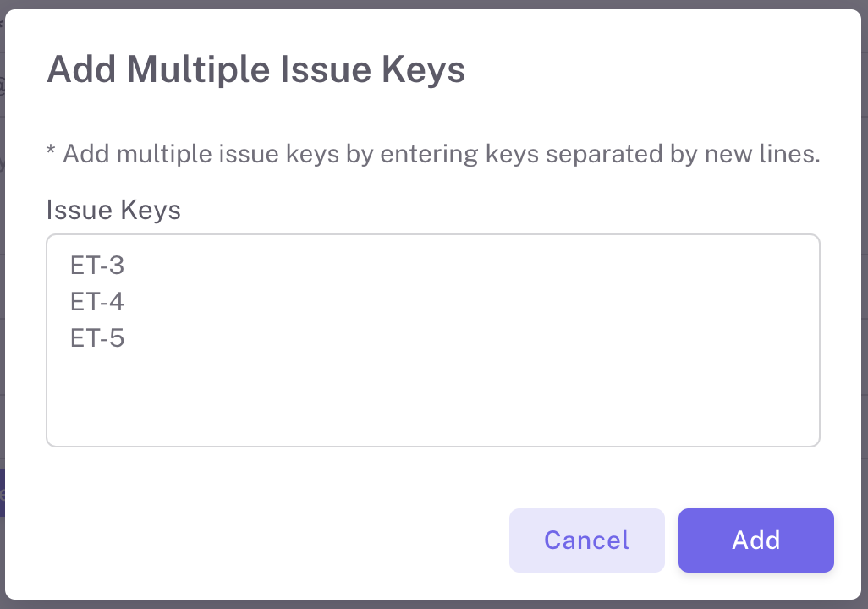
Task: Click the Issue Keys field label
Action: tap(113, 210)
